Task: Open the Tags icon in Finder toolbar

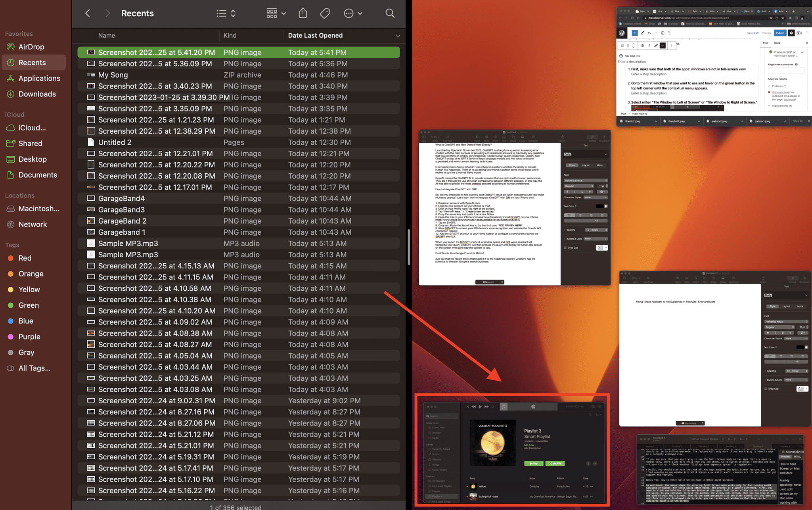Action: coord(325,13)
